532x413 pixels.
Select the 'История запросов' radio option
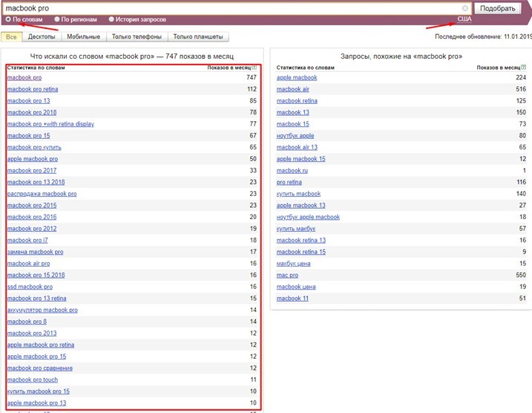pyautogui.click(x=111, y=19)
